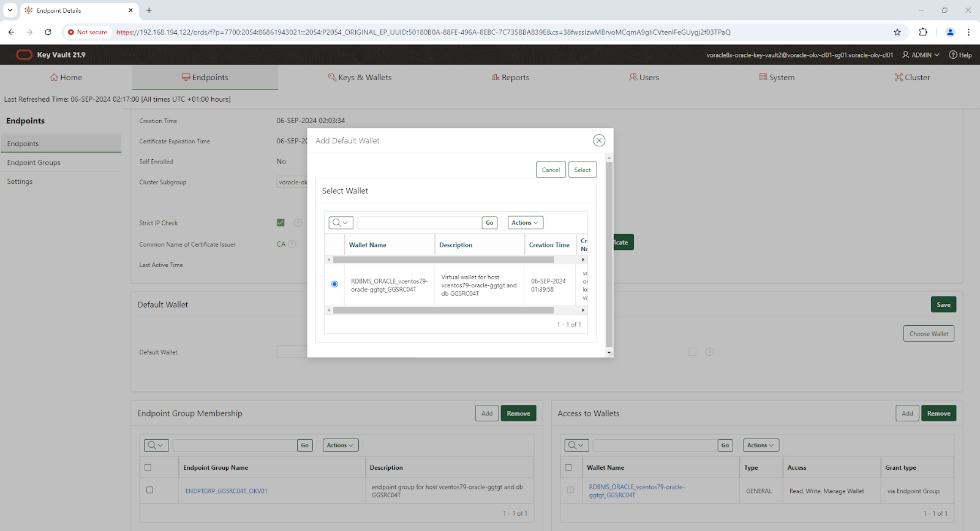
Task: Click help icon beside CA issuer
Action: pos(292,244)
